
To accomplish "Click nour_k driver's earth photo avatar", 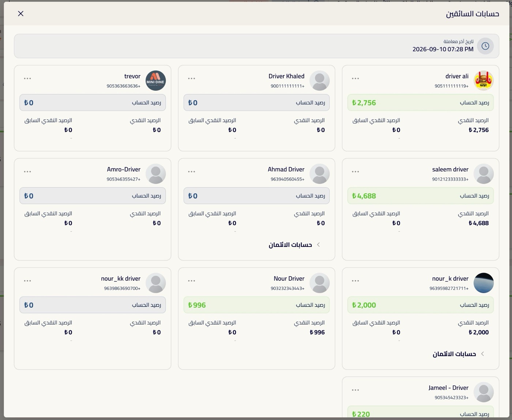I will pyautogui.click(x=483, y=283).
